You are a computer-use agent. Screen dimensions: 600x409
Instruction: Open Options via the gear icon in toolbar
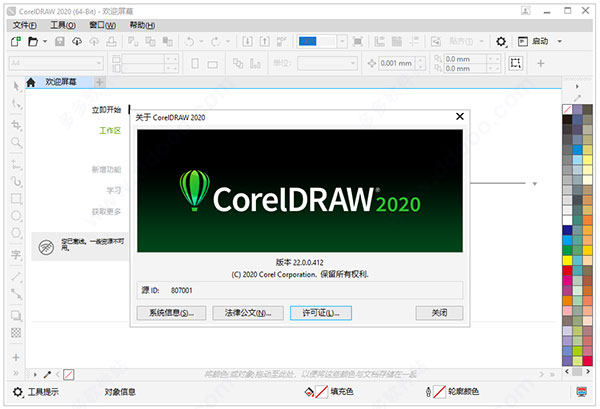pyautogui.click(x=501, y=41)
